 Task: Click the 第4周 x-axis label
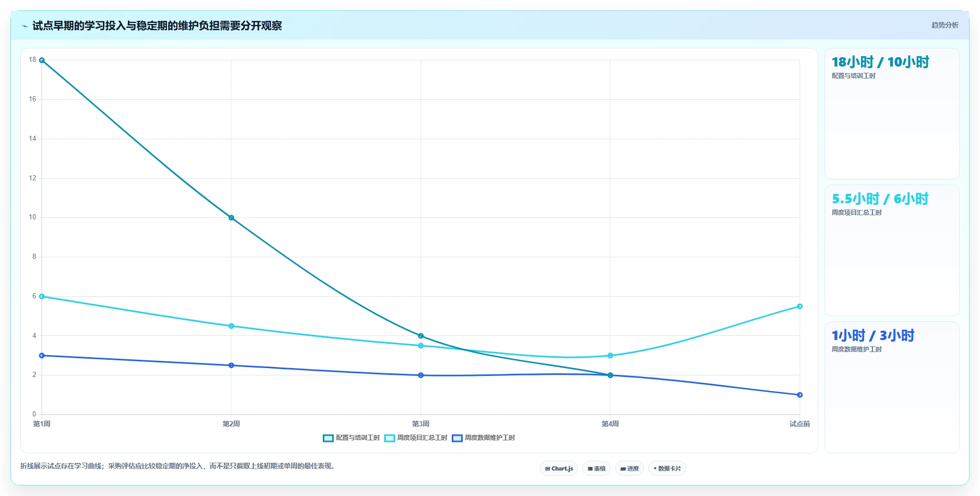click(x=610, y=424)
